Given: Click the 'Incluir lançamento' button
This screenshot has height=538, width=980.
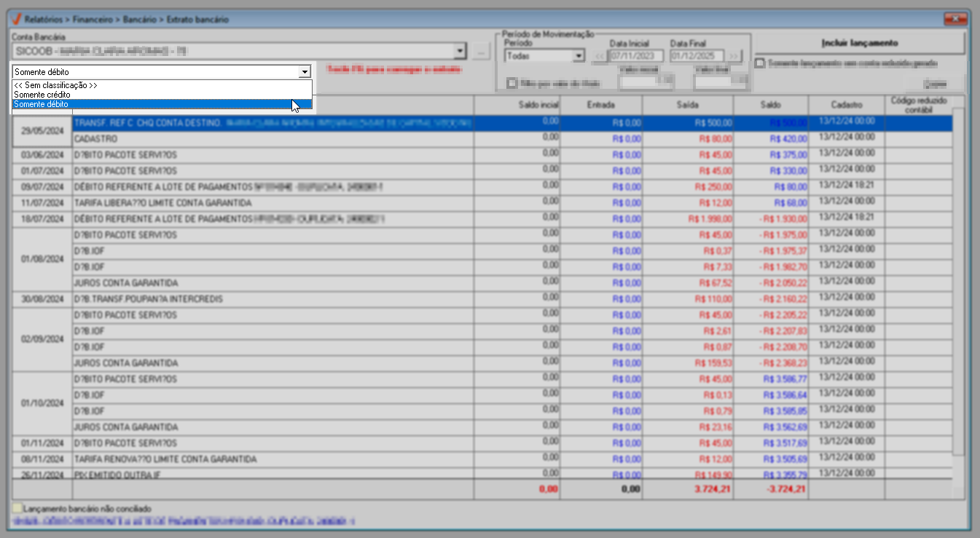Looking at the screenshot, I should (x=859, y=43).
